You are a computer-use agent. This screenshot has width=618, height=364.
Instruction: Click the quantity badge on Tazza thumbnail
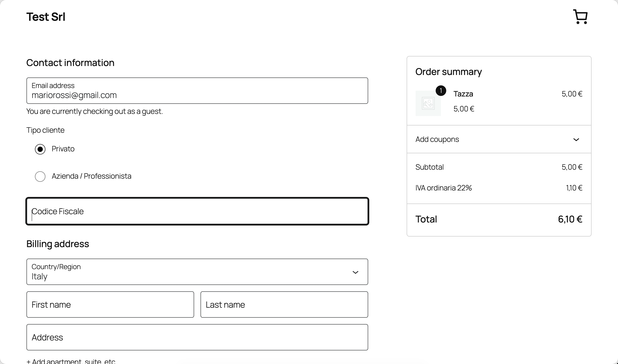point(441,91)
